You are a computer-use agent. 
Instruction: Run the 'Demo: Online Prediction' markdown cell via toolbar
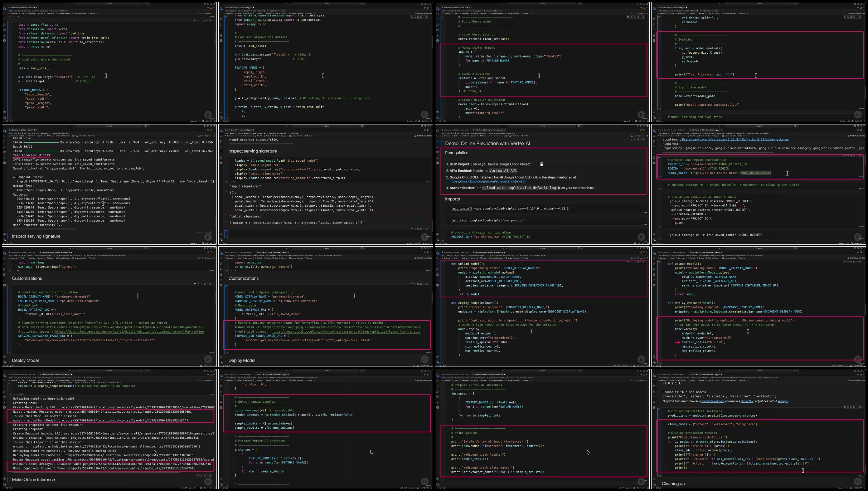click(x=631, y=139)
